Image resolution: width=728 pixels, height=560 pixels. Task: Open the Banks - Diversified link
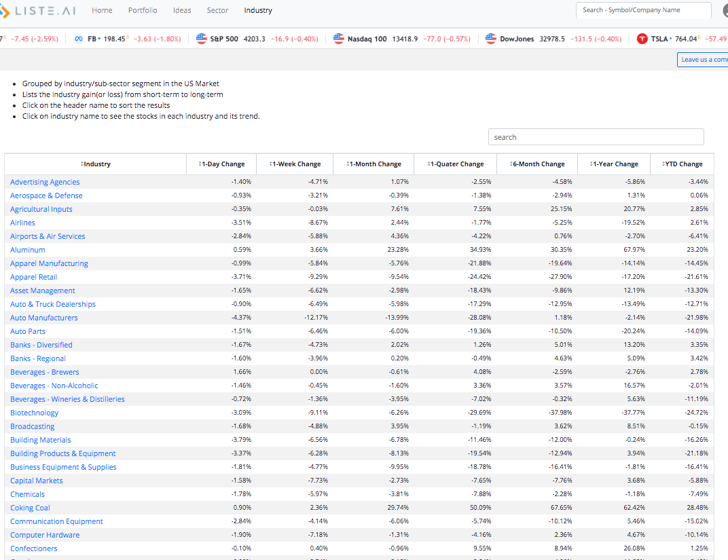(x=41, y=345)
